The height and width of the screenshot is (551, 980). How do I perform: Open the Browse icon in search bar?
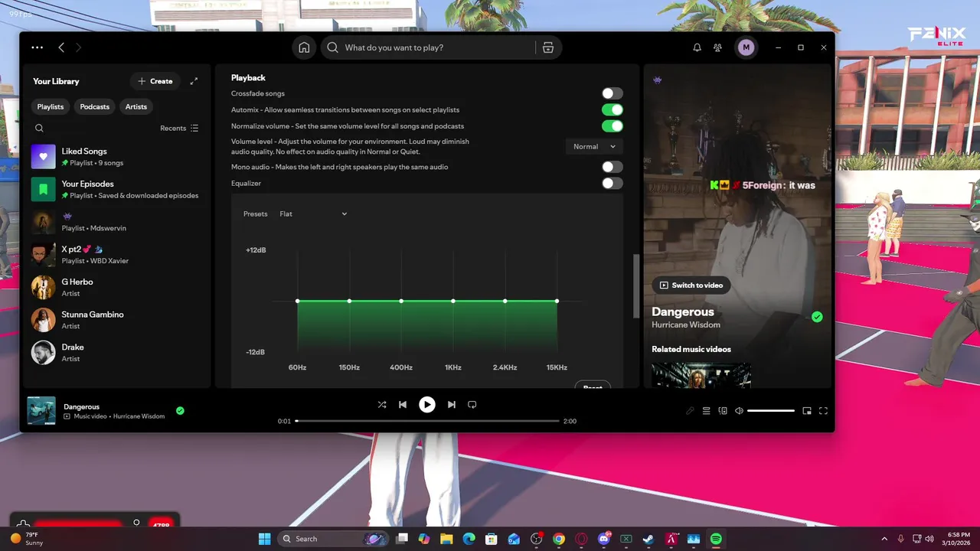point(548,47)
